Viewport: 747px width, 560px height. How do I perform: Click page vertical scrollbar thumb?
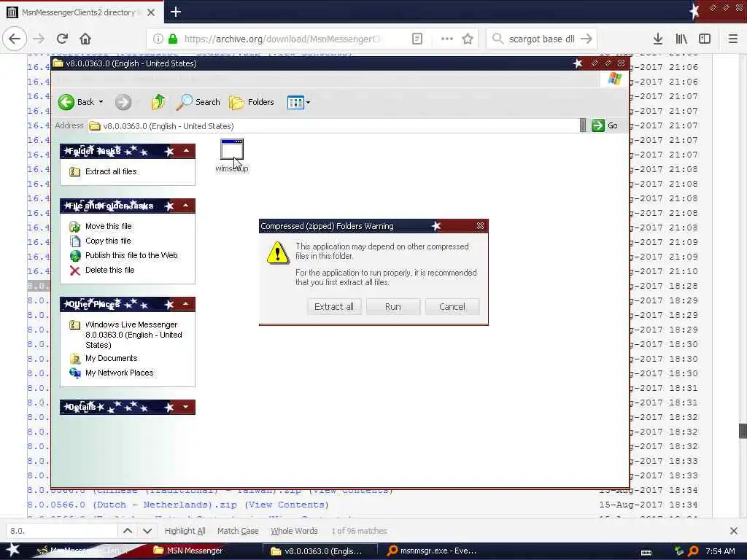click(x=743, y=430)
